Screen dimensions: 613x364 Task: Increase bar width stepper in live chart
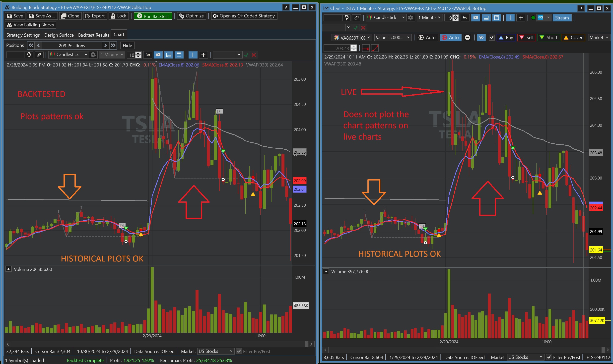pos(456,16)
